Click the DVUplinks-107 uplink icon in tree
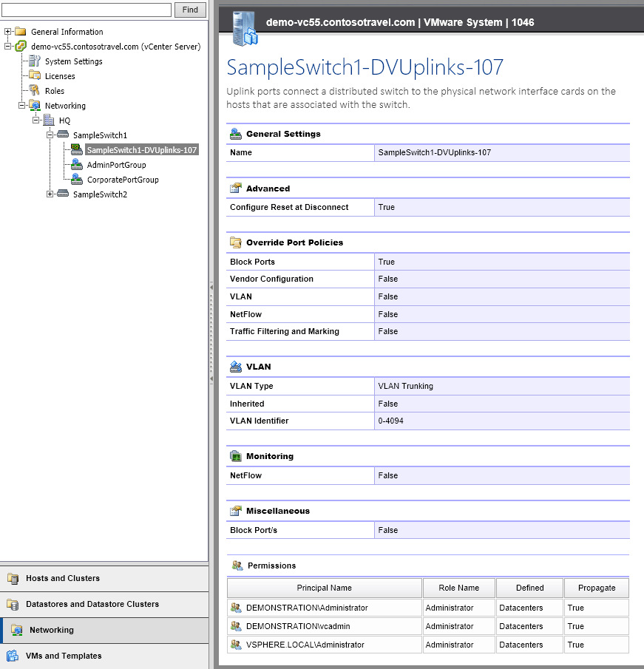The image size is (644, 669). pyautogui.click(x=77, y=149)
